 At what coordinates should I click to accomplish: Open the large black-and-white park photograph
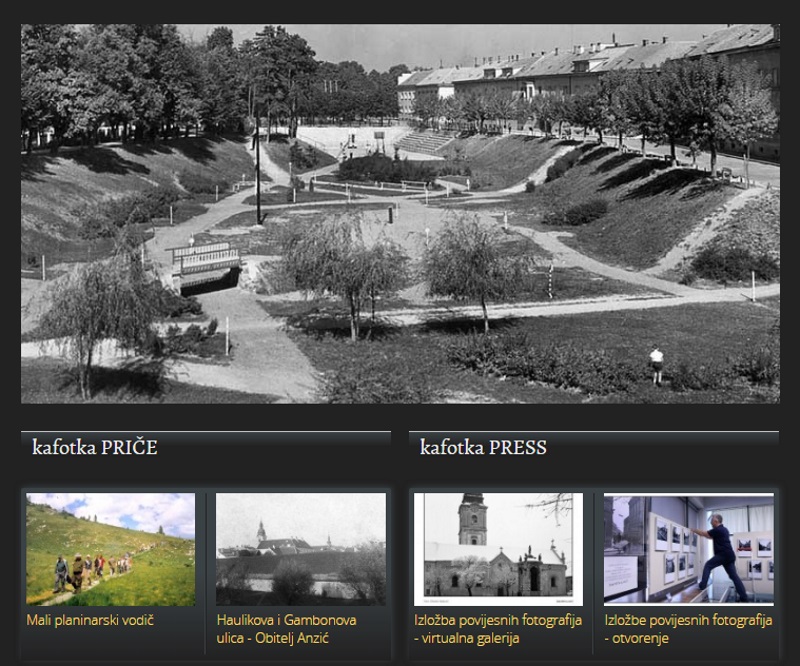click(x=400, y=213)
